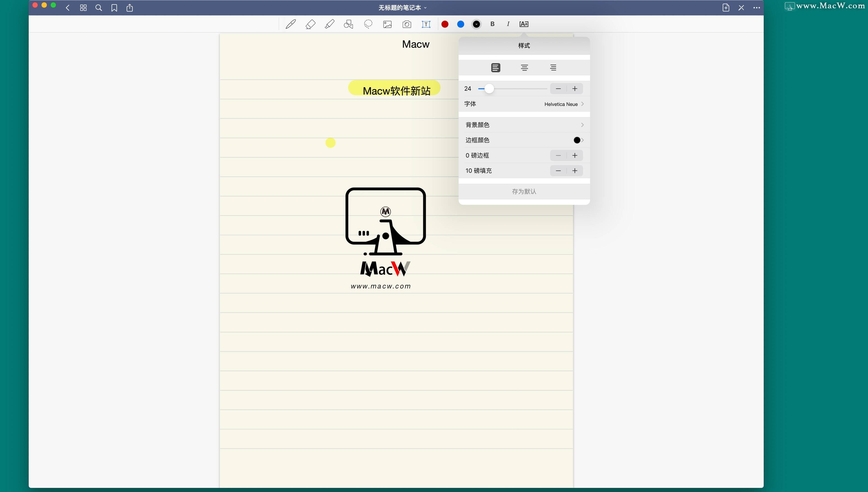Select the pen tool
The width and height of the screenshot is (868, 492).
click(291, 24)
